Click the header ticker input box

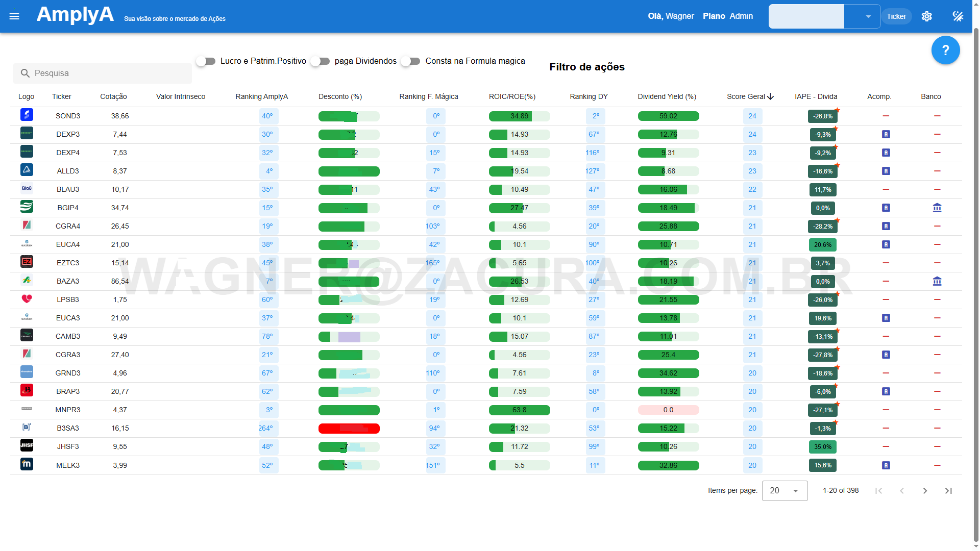point(806,16)
